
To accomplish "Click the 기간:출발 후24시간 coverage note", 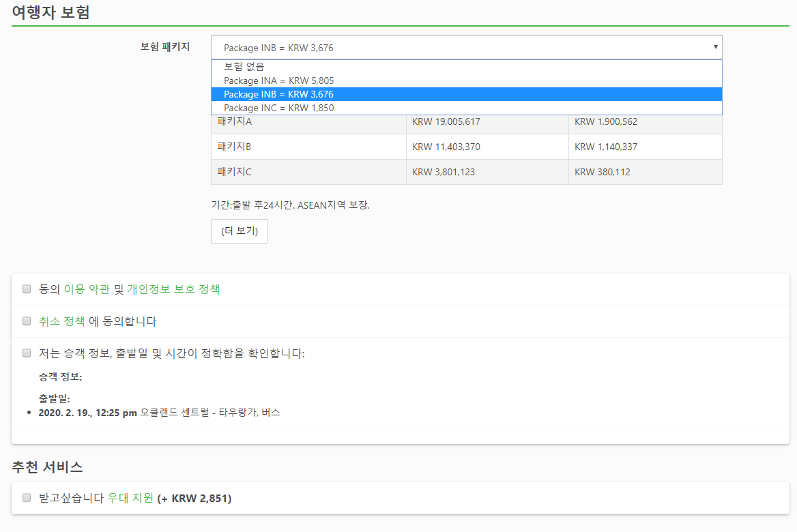I will pyautogui.click(x=290, y=205).
